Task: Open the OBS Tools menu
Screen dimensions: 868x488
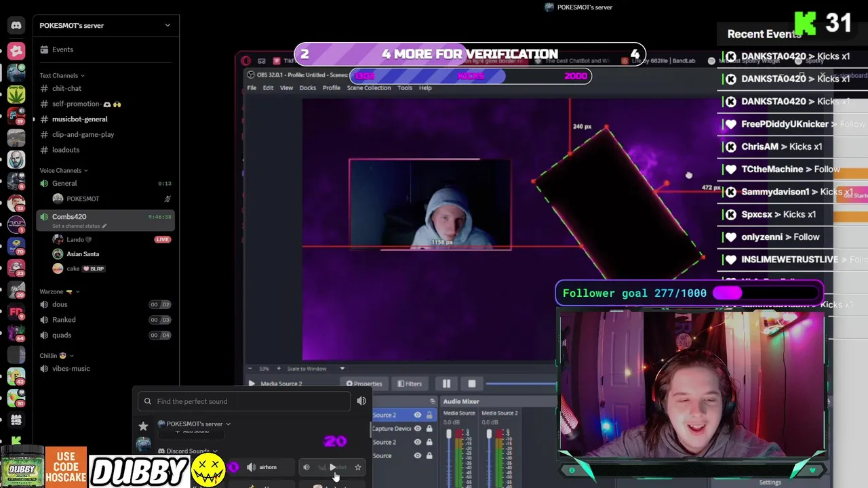Action: click(405, 88)
